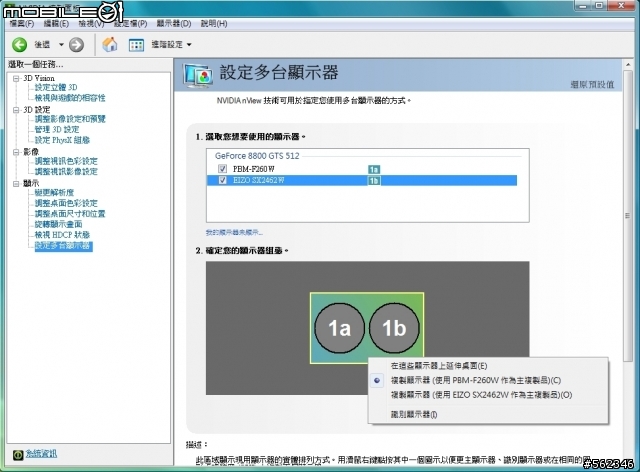Click the multi-display header icon

[x=198, y=76]
